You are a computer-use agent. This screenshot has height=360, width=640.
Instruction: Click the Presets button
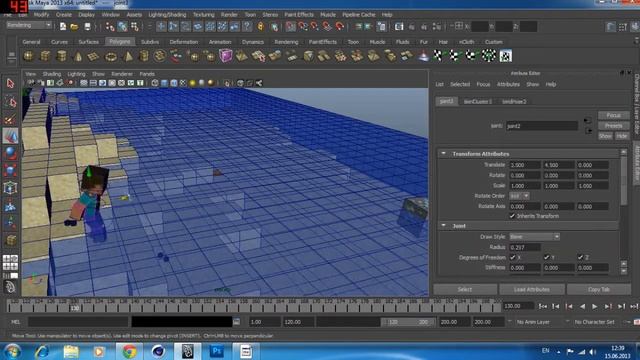(x=613, y=126)
